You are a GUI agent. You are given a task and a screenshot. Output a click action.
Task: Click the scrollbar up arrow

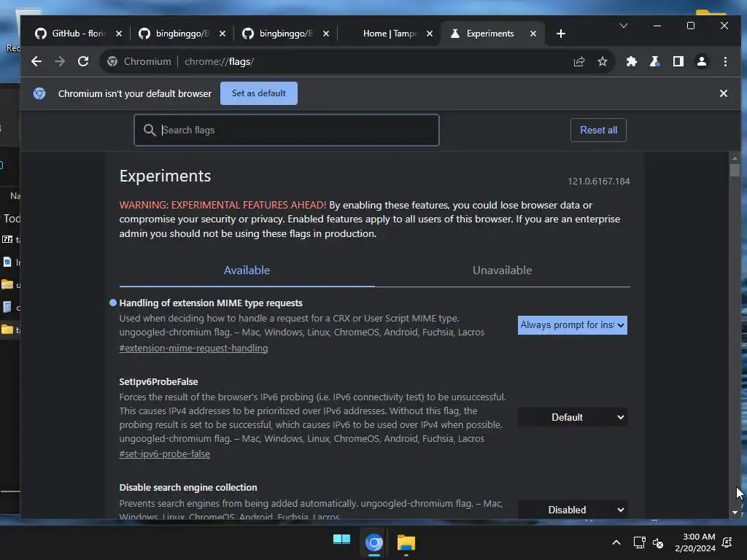coord(735,158)
